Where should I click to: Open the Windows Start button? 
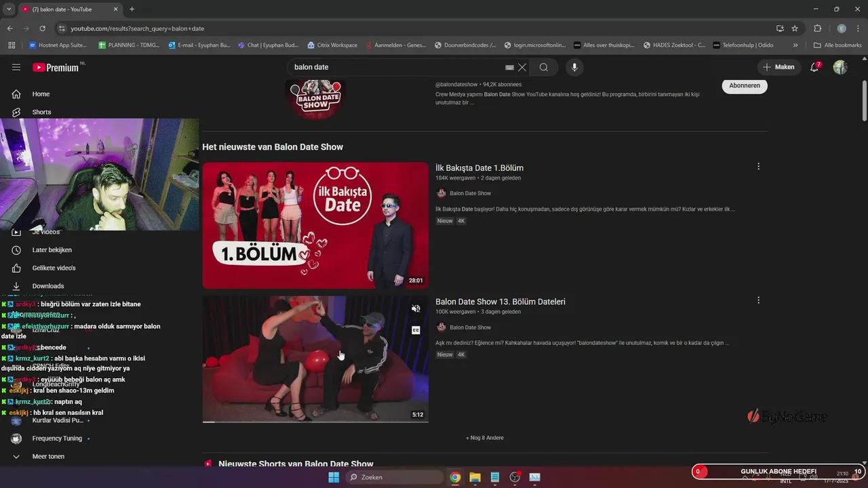pos(334,477)
